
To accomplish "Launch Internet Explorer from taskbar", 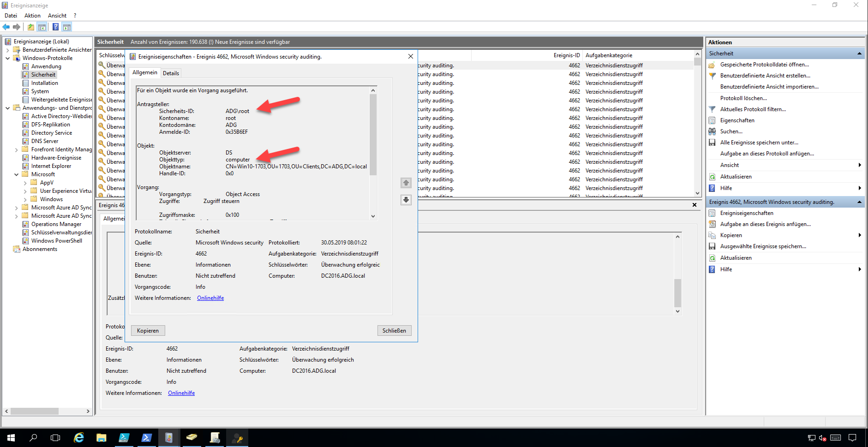I will click(79, 438).
